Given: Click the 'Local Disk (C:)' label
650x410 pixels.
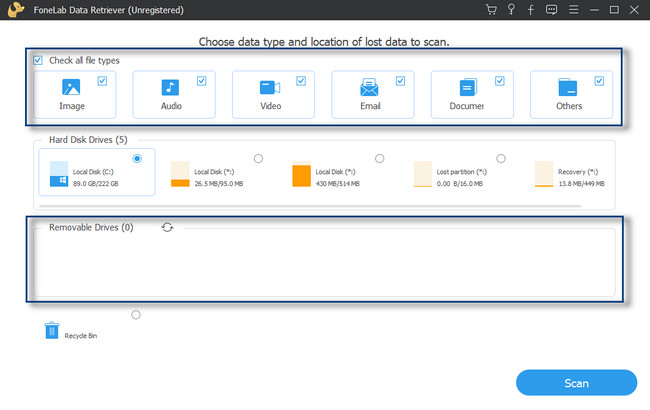Looking at the screenshot, I should (x=93, y=172).
